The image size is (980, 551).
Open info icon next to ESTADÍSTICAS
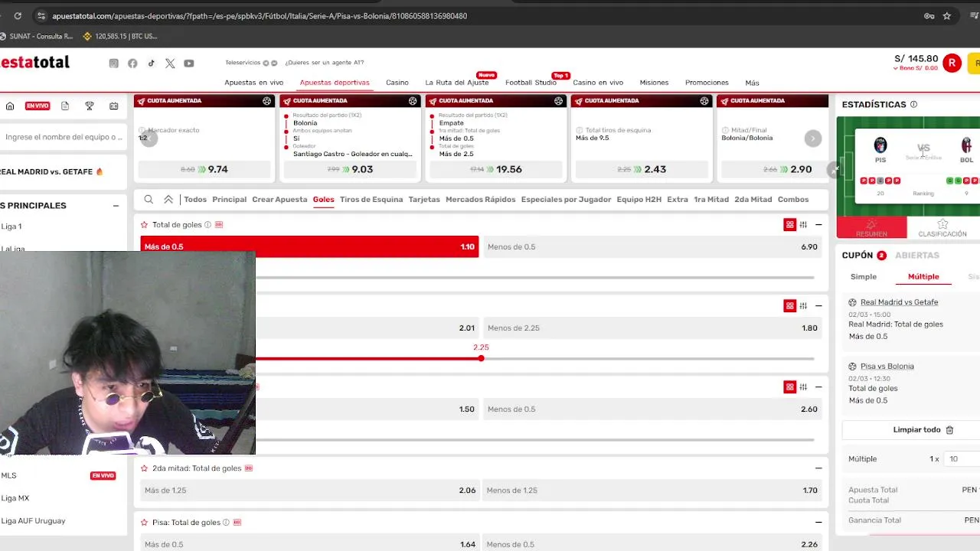(913, 105)
